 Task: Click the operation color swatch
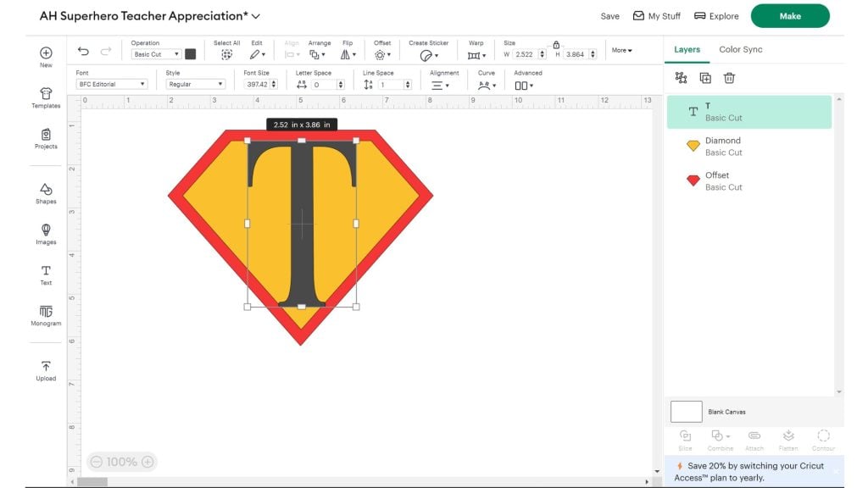pos(191,54)
